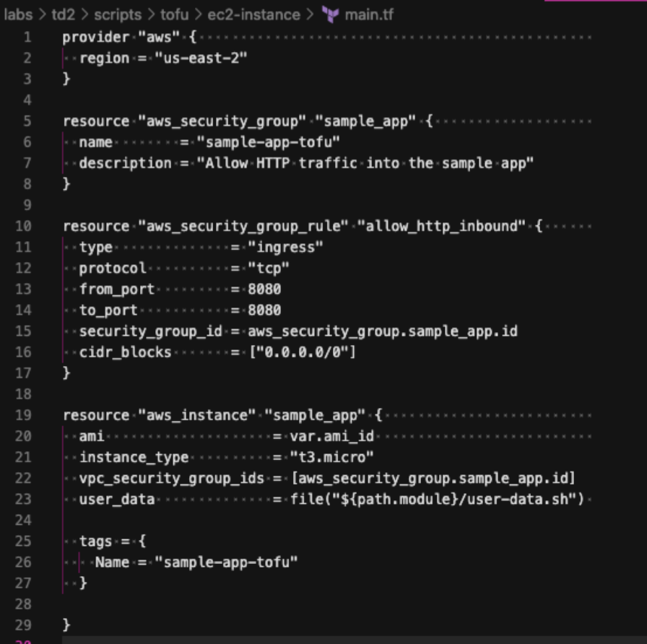The width and height of the screenshot is (647, 644).
Task: Click line number 29 in the gutter
Action: [x=23, y=624]
